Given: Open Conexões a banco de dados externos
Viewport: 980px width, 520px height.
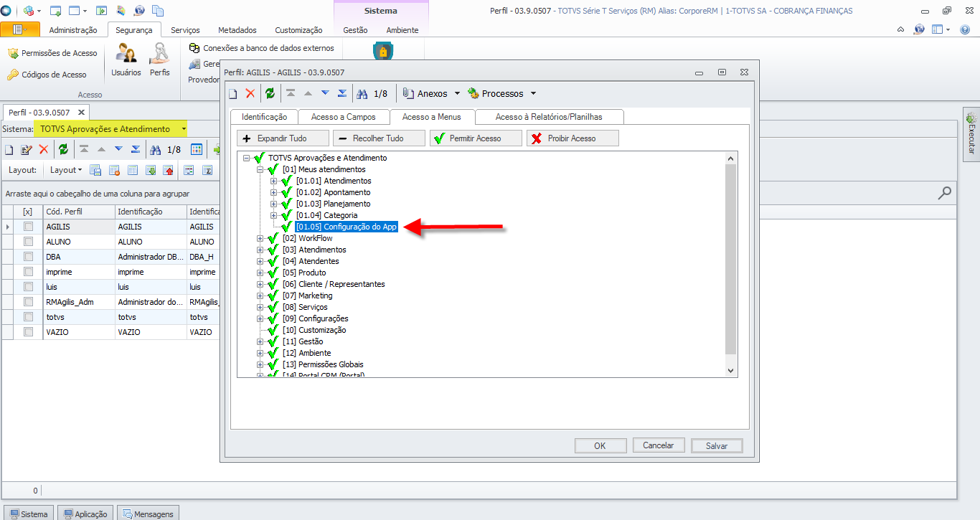Looking at the screenshot, I should [262, 48].
